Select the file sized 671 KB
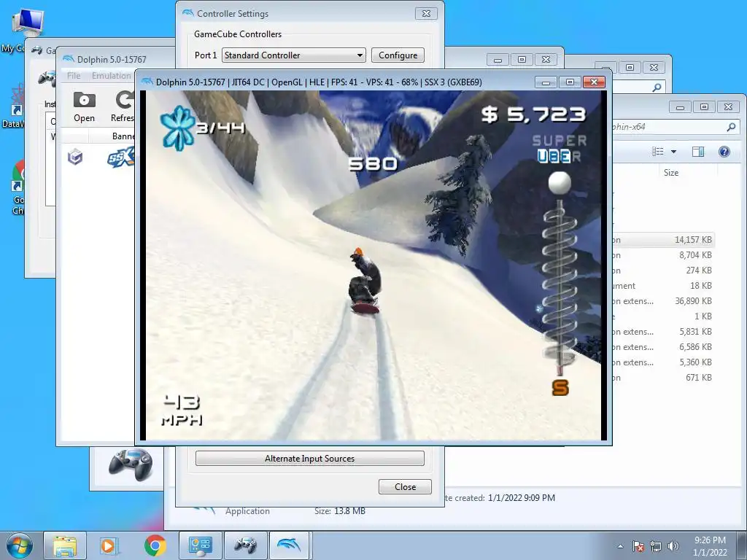 663,377
